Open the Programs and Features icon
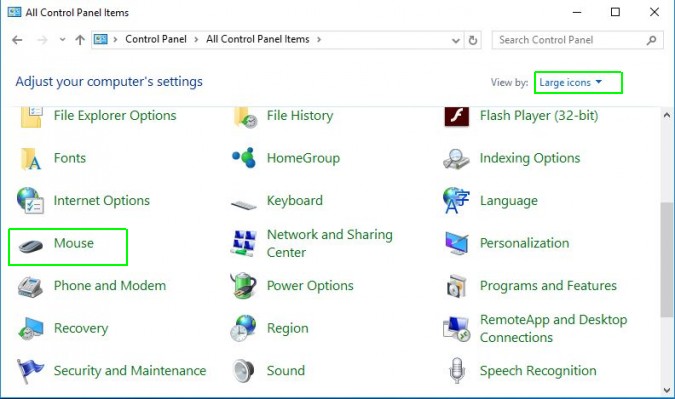The image size is (675, 399). click(456, 286)
